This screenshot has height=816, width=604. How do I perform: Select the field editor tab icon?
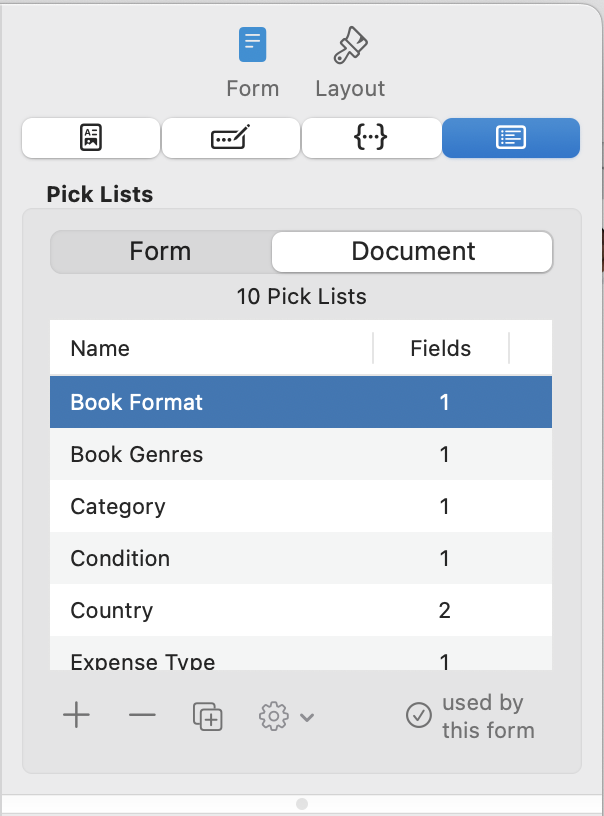coord(230,138)
